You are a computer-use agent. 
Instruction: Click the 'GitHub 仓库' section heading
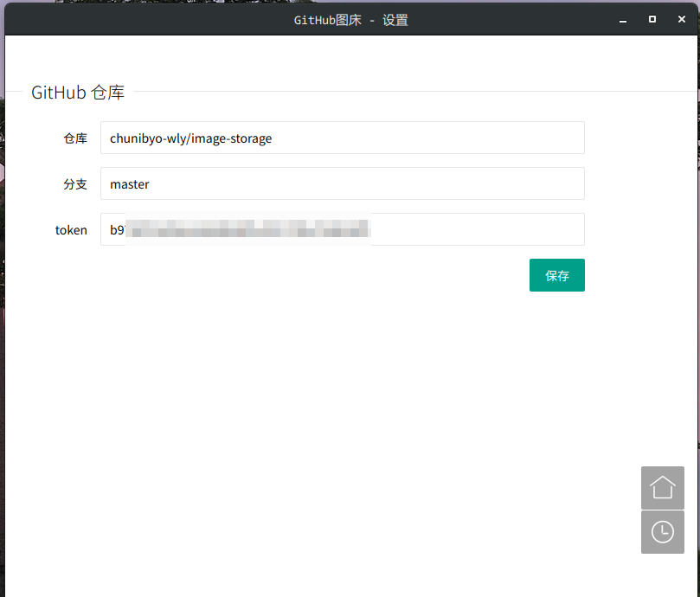pos(78,93)
